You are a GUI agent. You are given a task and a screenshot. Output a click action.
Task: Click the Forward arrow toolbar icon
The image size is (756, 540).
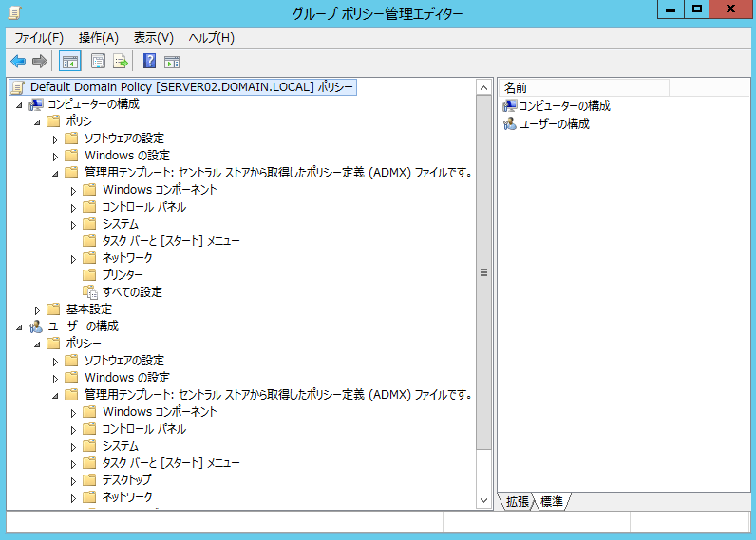pos(40,61)
